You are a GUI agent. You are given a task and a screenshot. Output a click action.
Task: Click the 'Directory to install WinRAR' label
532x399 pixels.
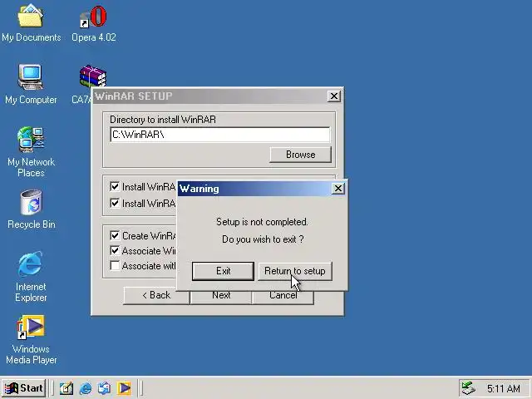tap(163, 120)
